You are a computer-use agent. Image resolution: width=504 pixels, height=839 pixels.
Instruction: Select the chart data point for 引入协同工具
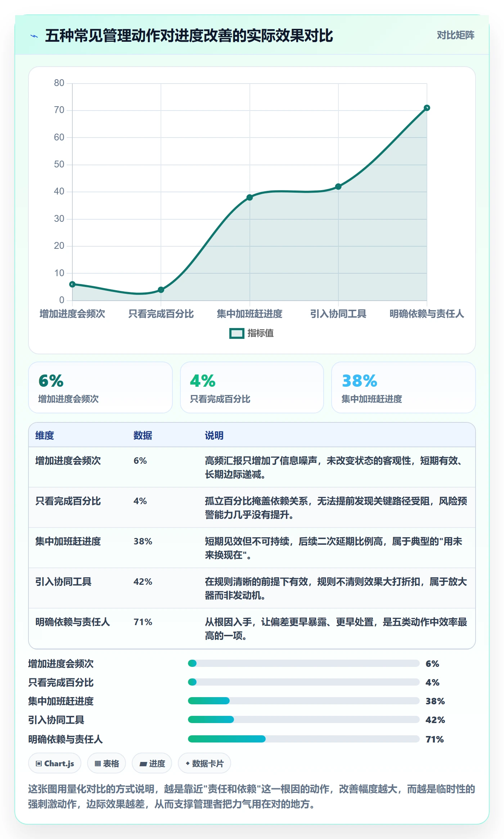(338, 187)
